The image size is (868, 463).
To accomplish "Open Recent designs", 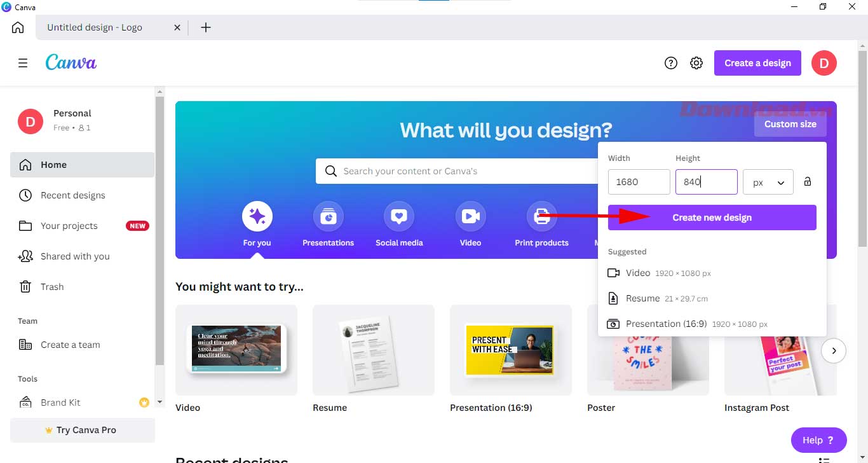I will (x=82, y=195).
